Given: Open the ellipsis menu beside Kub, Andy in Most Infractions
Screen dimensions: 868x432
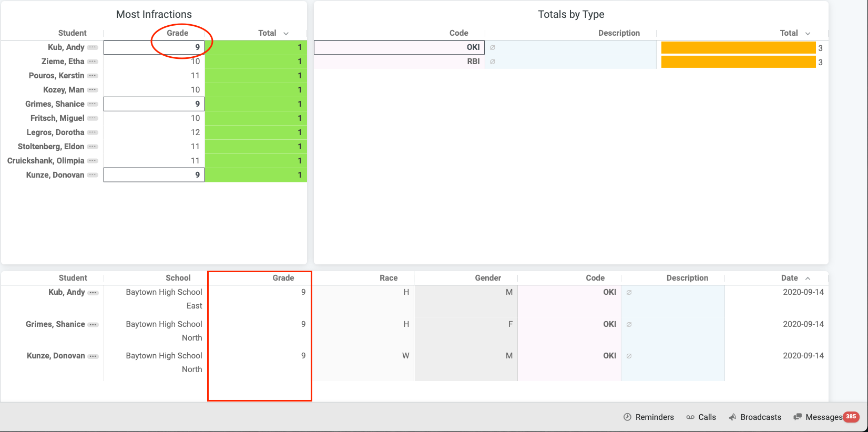Looking at the screenshot, I should (93, 47).
